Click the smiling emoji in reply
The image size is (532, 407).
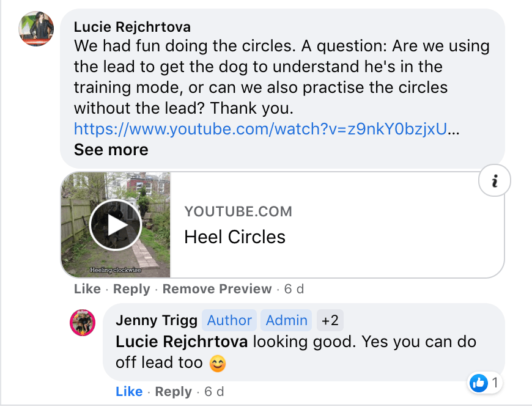[218, 364]
